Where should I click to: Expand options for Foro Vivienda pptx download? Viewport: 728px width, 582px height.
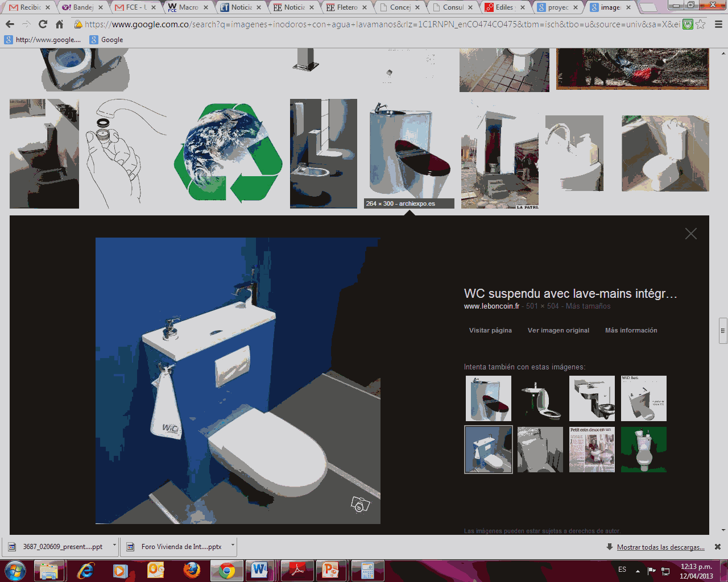233,546
